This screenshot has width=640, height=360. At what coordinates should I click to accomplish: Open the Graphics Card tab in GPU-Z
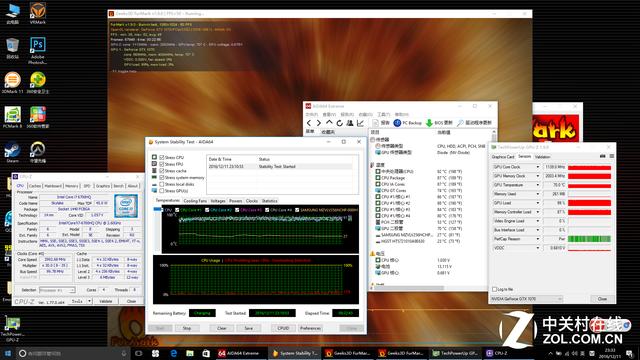click(x=503, y=157)
